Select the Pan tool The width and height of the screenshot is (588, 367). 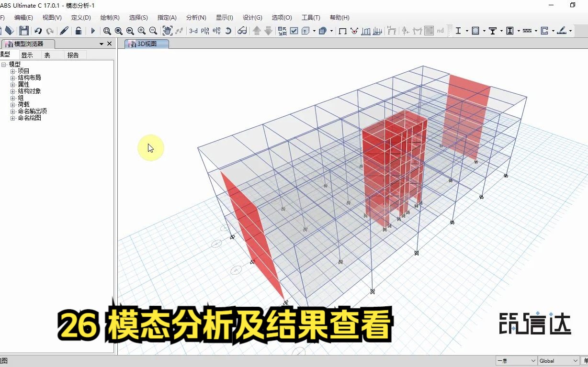[168, 31]
